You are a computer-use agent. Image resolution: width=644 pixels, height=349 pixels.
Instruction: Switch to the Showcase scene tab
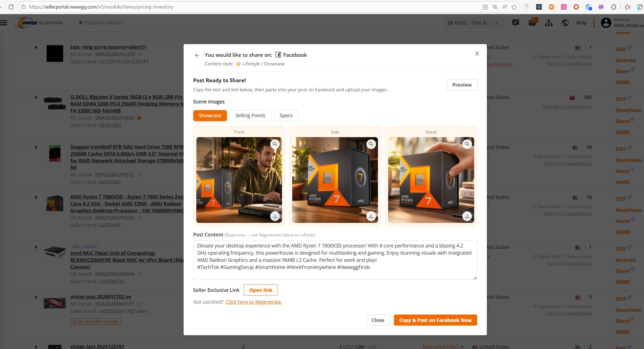210,115
